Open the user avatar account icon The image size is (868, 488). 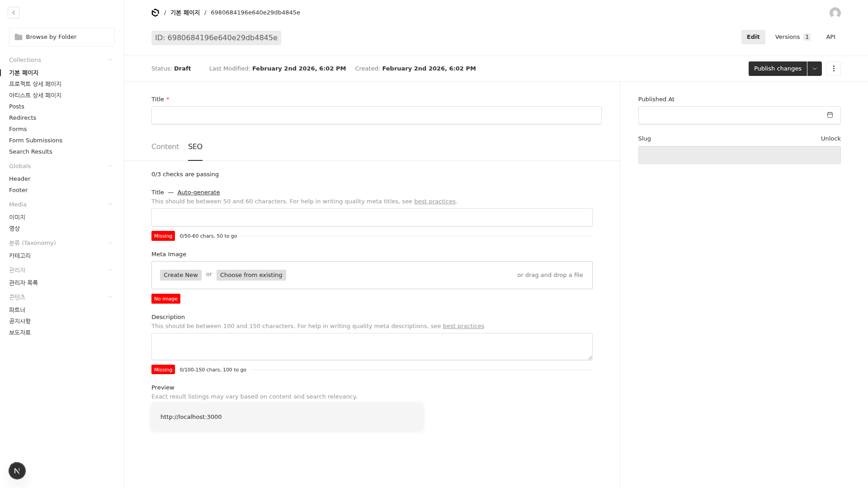click(x=835, y=13)
